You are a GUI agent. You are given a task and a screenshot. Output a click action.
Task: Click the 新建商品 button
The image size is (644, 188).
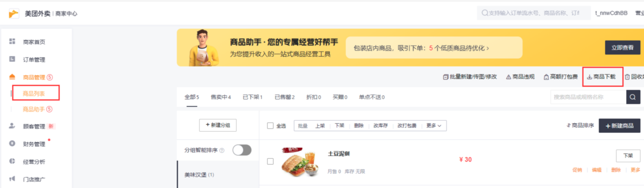619,126
